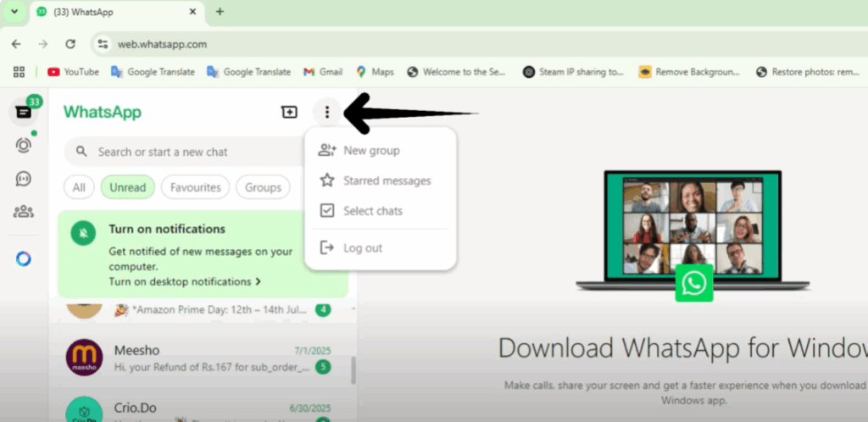Image resolution: width=868 pixels, height=422 pixels.
Task: Select the All filter chip
Action: point(79,187)
